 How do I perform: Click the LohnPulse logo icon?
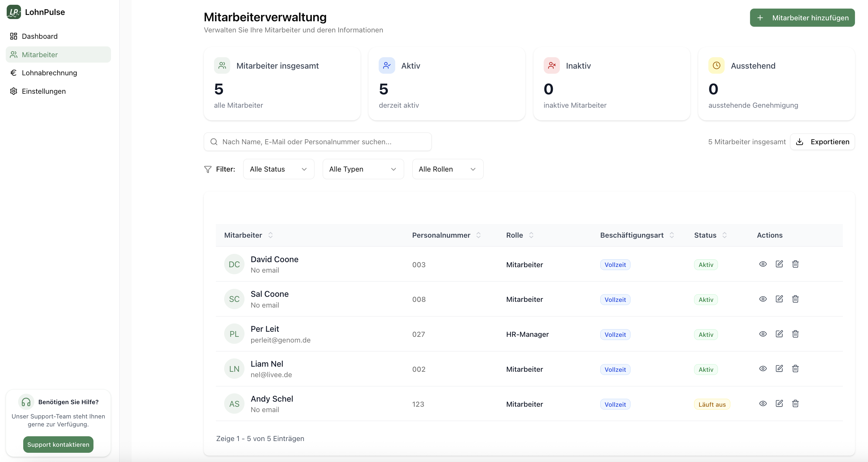(14, 12)
